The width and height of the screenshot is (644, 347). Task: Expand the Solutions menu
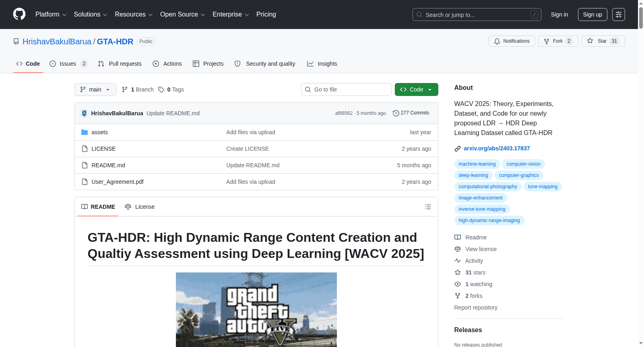pyautogui.click(x=91, y=15)
